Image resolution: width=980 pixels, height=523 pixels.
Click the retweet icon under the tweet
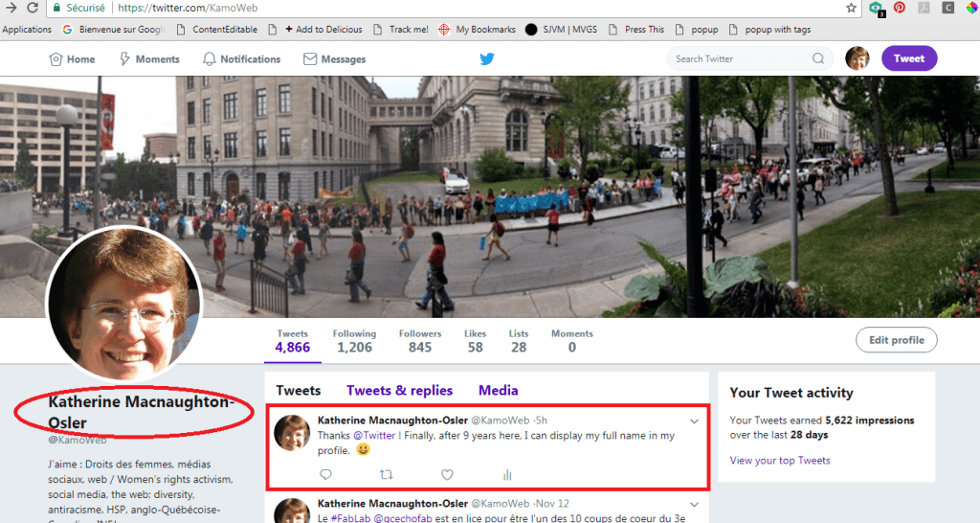[387, 474]
